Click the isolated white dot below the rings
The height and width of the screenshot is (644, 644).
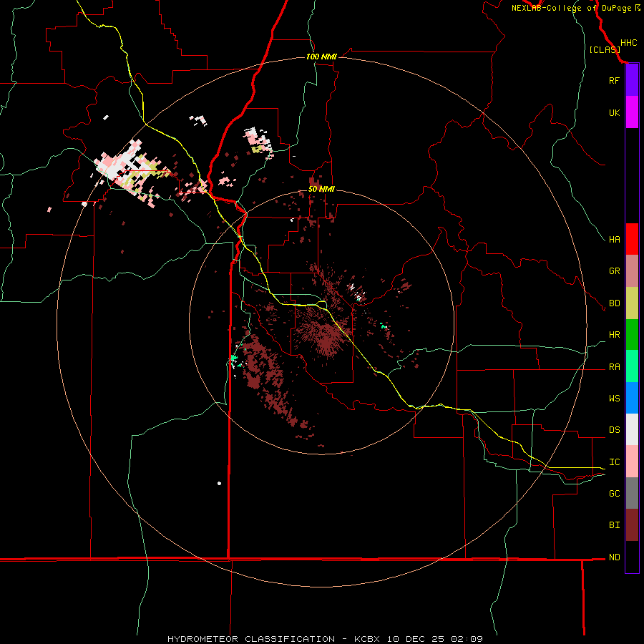[x=220, y=484]
